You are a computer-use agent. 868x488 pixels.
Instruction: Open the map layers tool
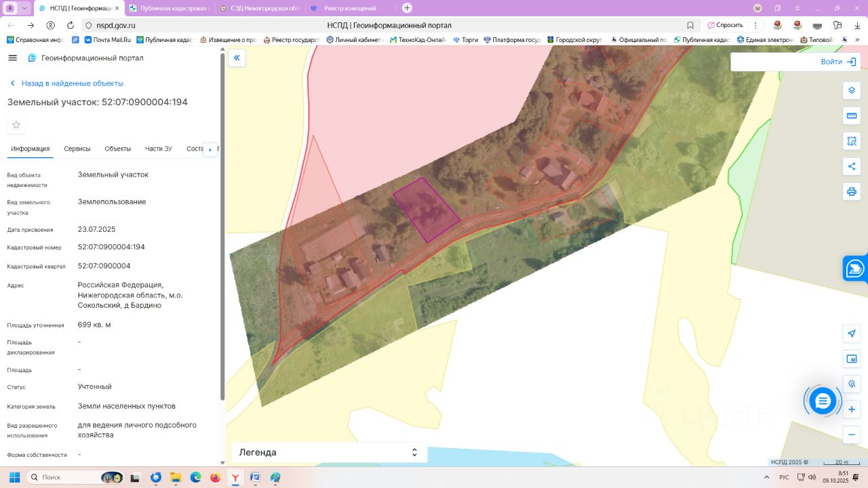(852, 90)
